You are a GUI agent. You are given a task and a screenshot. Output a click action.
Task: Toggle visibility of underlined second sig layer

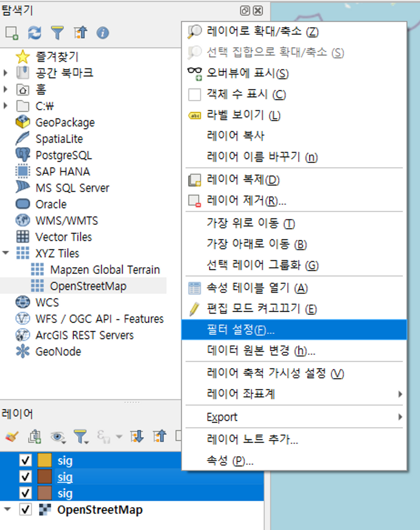(26, 477)
